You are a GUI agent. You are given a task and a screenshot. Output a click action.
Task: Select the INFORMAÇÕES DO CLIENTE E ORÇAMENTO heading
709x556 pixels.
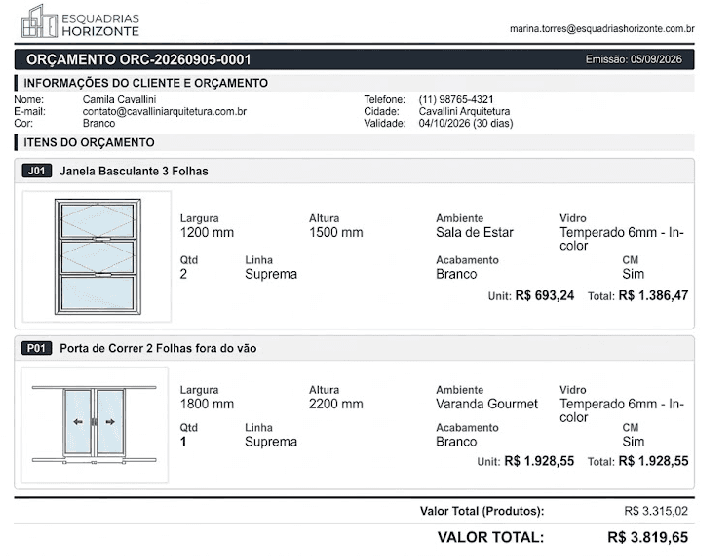[x=145, y=83]
